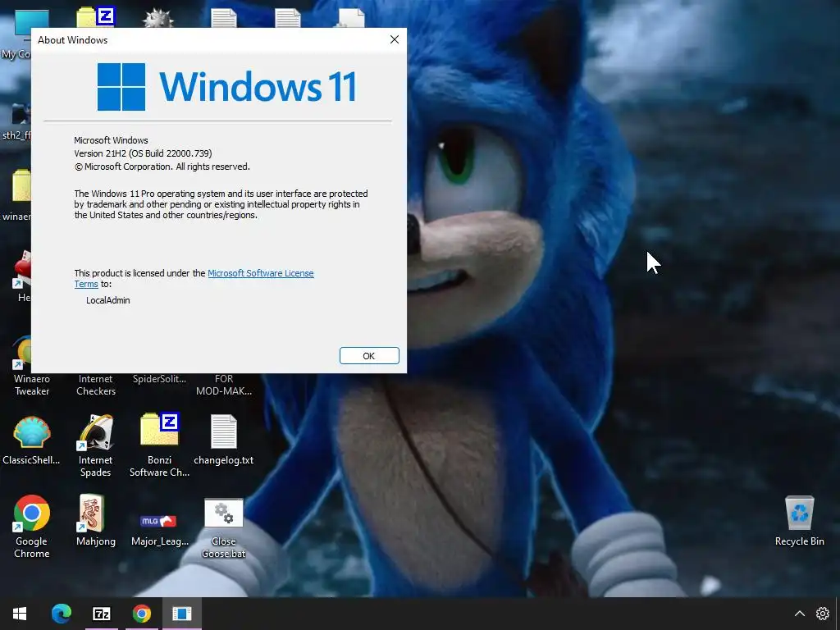Click the Microsoft Corporation copyright line
Viewport: 840px width, 630px height.
[162, 167]
